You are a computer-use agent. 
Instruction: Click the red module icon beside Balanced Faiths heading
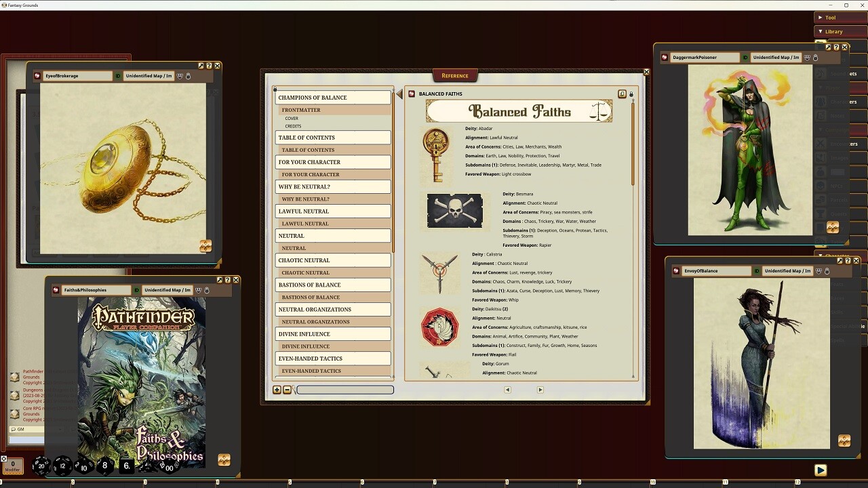point(411,94)
